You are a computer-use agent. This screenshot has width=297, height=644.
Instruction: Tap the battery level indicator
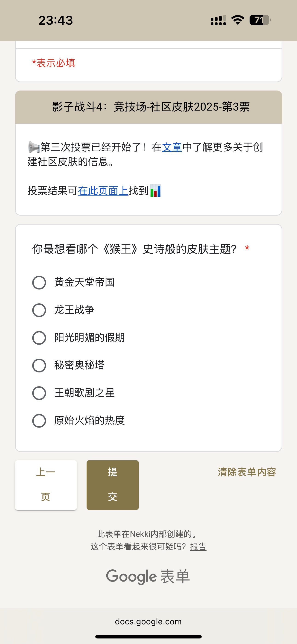click(260, 20)
